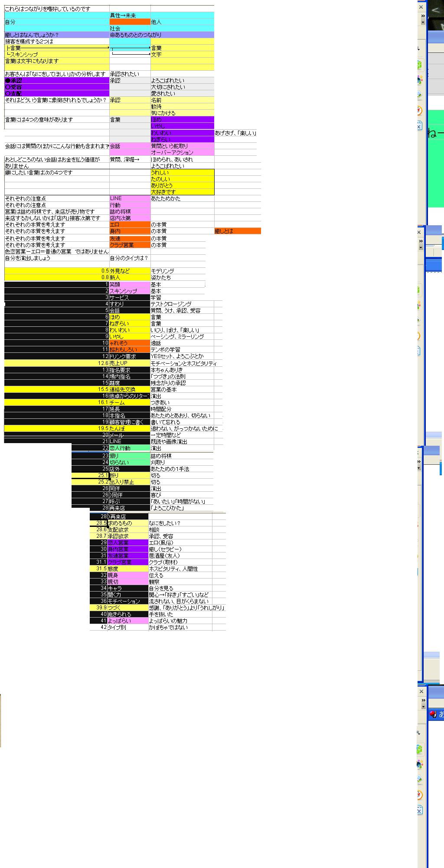
Task: Select the orange 癒しとは cell
Action: [x=238, y=231]
